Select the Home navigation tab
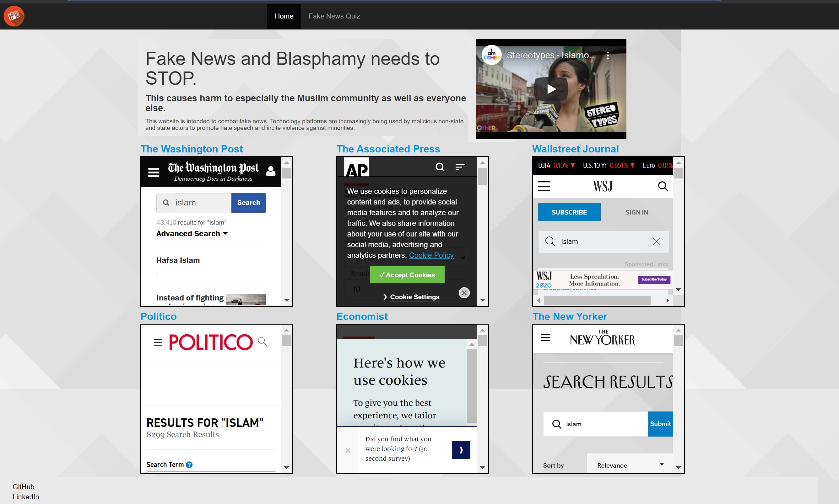 pyautogui.click(x=284, y=16)
